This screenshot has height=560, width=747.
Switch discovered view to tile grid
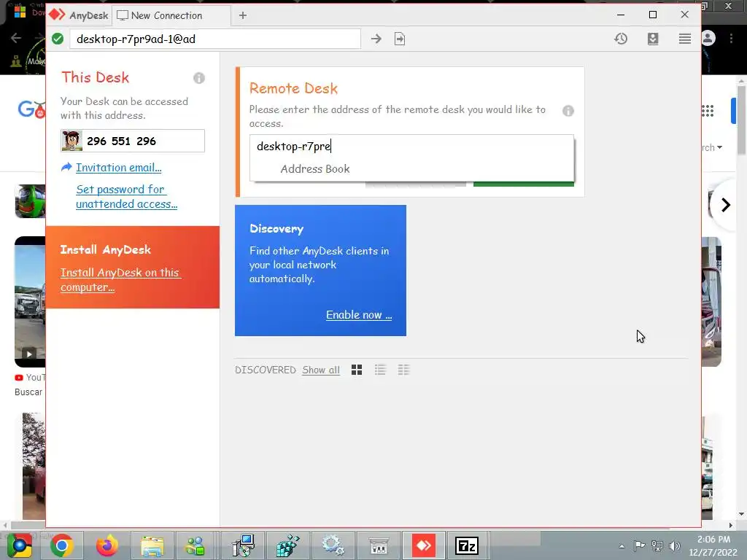pyautogui.click(x=356, y=370)
